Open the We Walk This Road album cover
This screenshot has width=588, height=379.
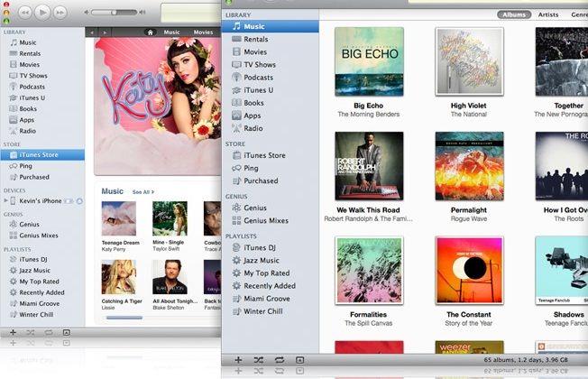pos(369,166)
